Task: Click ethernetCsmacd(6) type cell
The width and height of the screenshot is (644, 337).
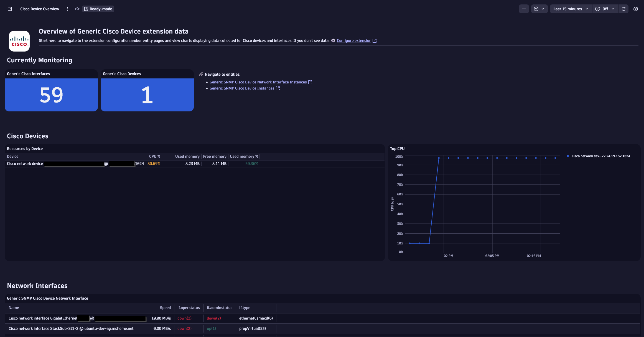Action: click(256, 318)
